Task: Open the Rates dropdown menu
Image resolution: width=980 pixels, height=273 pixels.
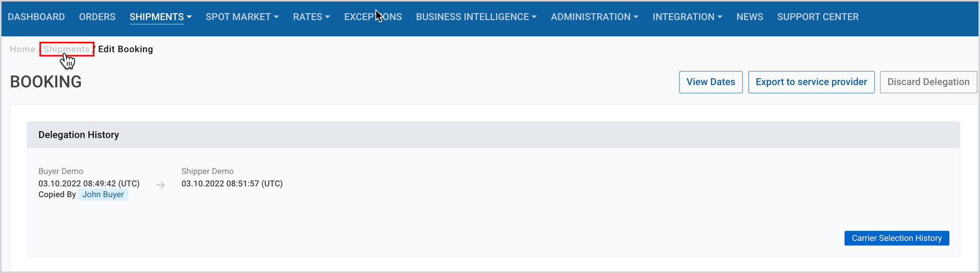Action: 311,17
